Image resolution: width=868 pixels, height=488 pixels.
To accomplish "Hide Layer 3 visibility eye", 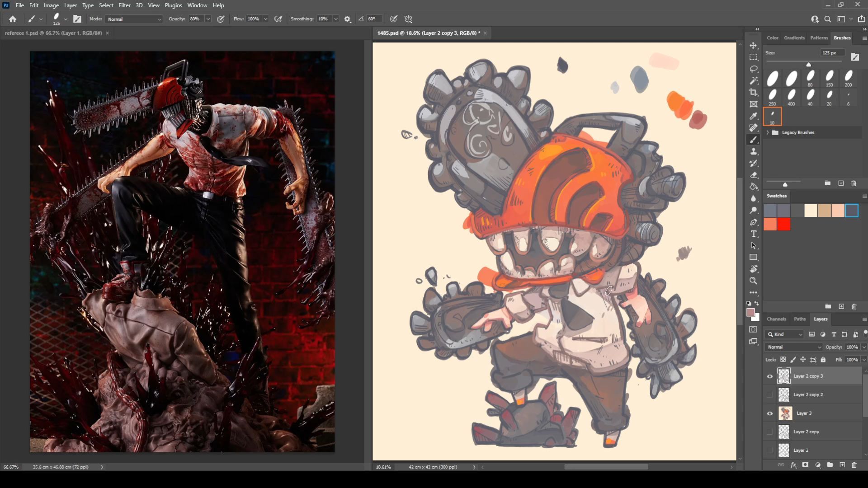I will tap(769, 413).
